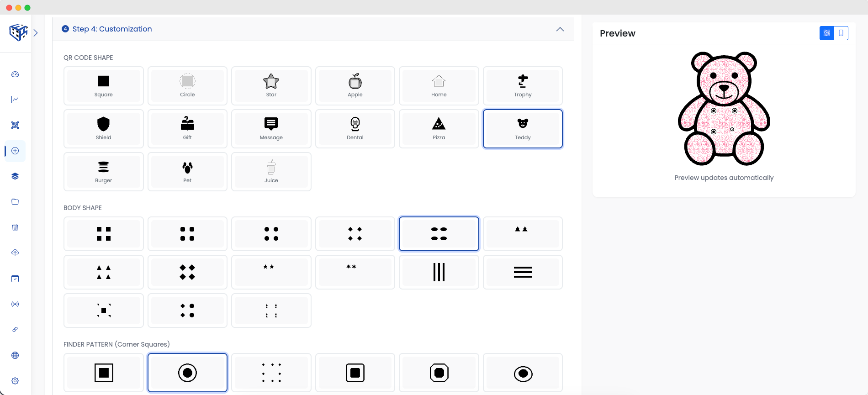Switch preview to QR code view
868x395 pixels.
tap(827, 33)
